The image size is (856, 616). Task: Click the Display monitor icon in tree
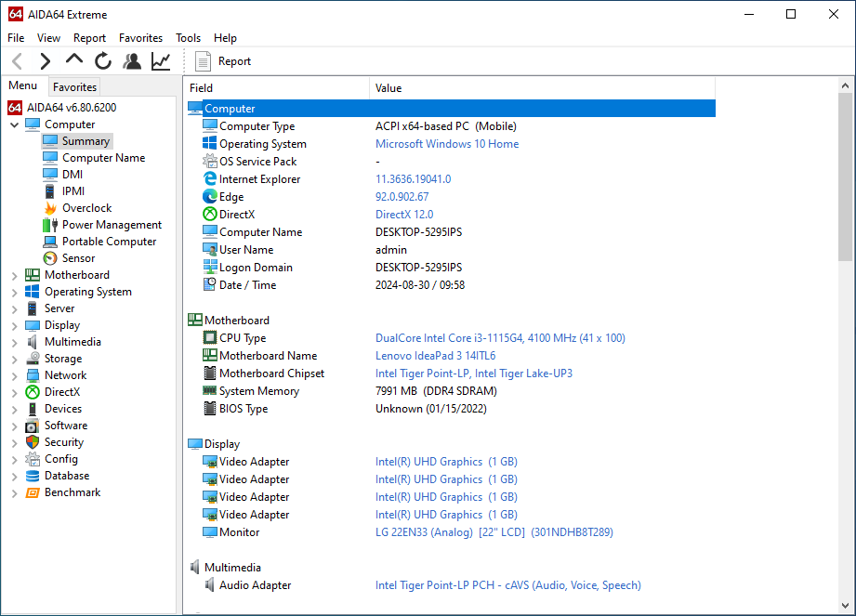pos(33,326)
